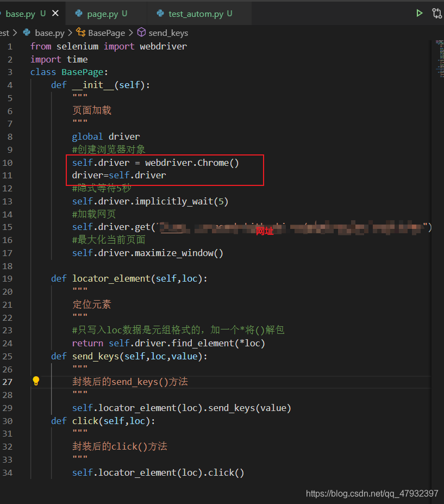Click the comment '#最大化当前页面'
This screenshot has width=444, height=504.
pos(109,240)
